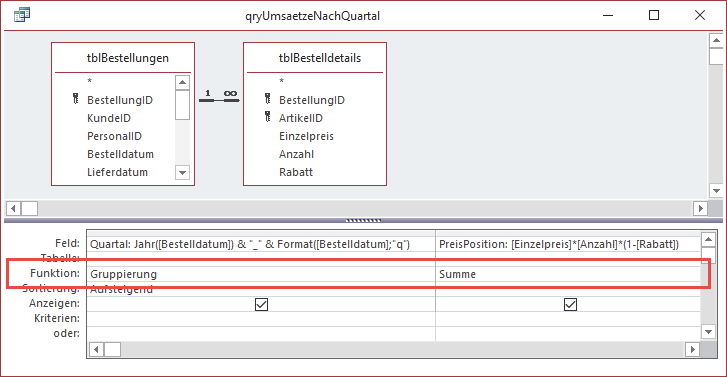This screenshot has width=727, height=377.
Task: Click the tblBestelldetails table title
Action: 319,58
